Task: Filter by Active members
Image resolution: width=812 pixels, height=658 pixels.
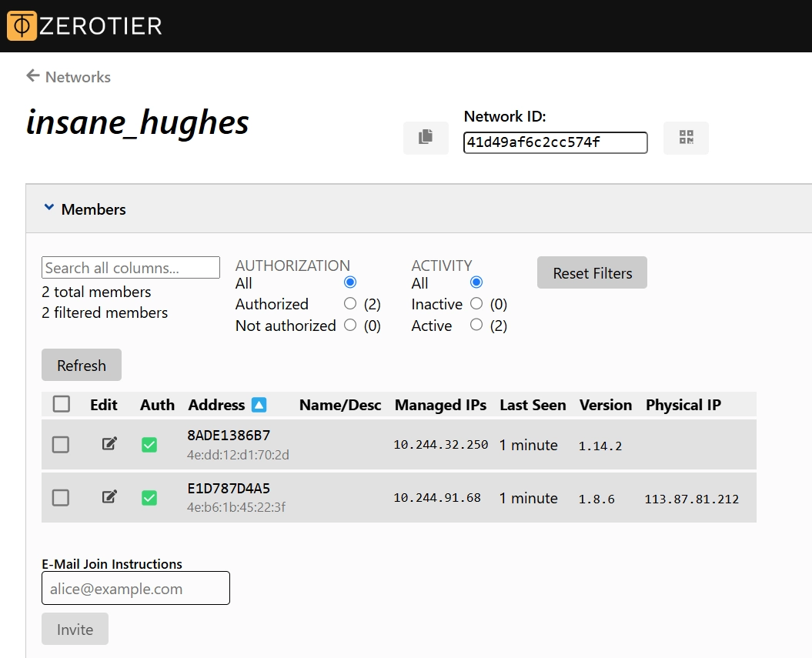Action: click(x=476, y=325)
